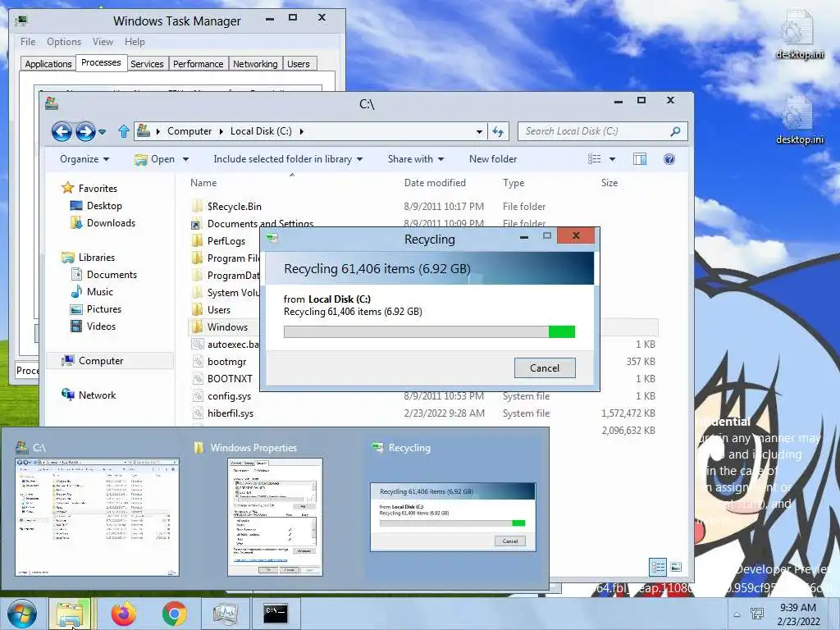Refresh the C:\ address bar

click(x=498, y=131)
